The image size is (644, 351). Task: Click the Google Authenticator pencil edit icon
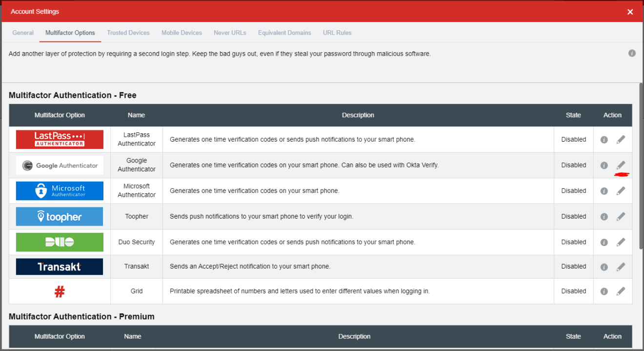tap(621, 165)
